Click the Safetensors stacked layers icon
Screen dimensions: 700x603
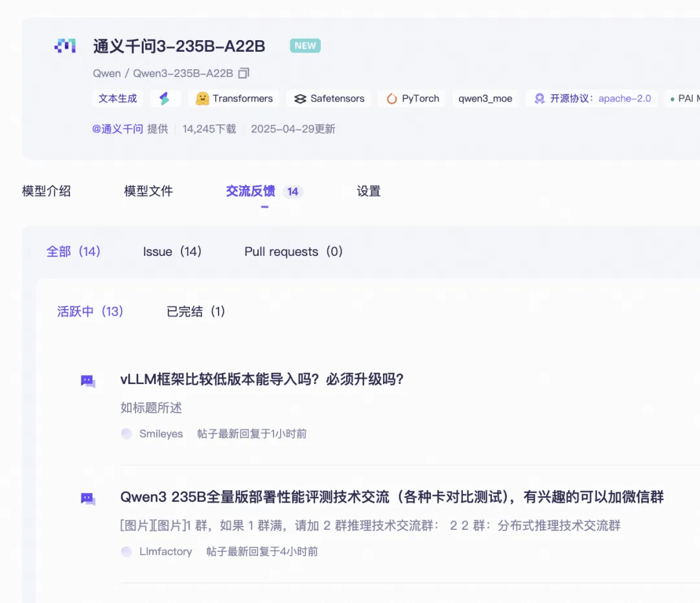pyautogui.click(x=300, y=98)
